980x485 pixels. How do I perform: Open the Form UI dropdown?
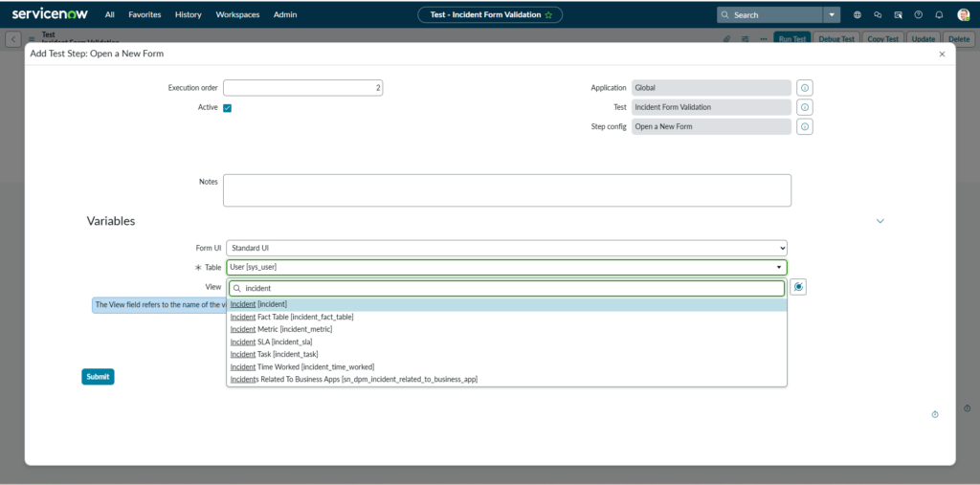tap(506, 248)
